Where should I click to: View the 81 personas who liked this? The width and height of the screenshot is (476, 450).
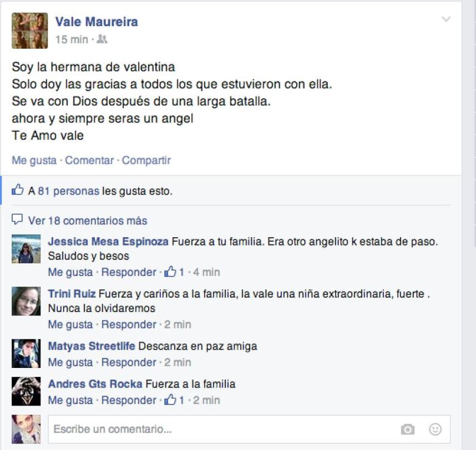click(x=68, y=191)
